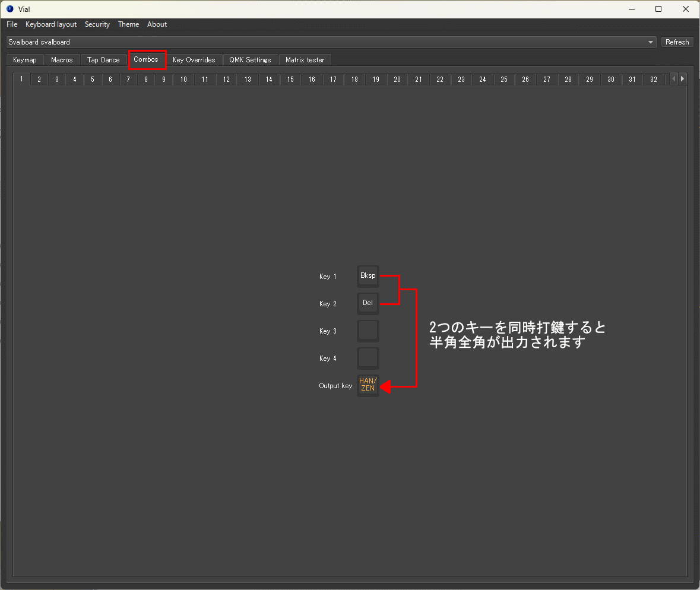Select combo tab 18

pyautogui.click(x=354, y=80)
